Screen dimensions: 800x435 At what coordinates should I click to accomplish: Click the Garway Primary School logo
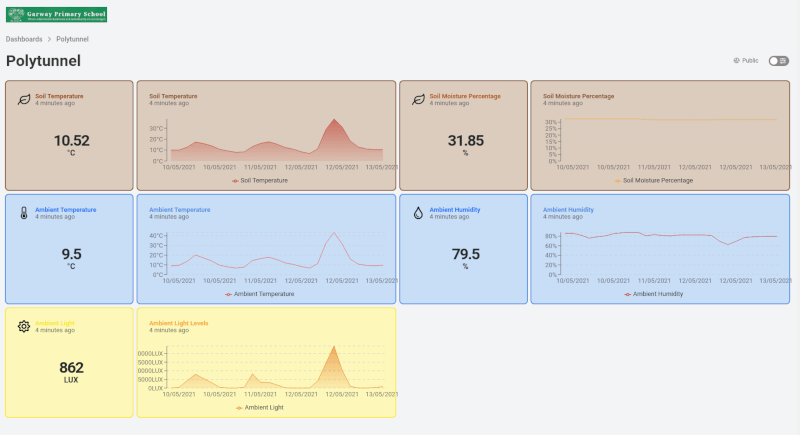pyautogui.click(x=56, y=14)
